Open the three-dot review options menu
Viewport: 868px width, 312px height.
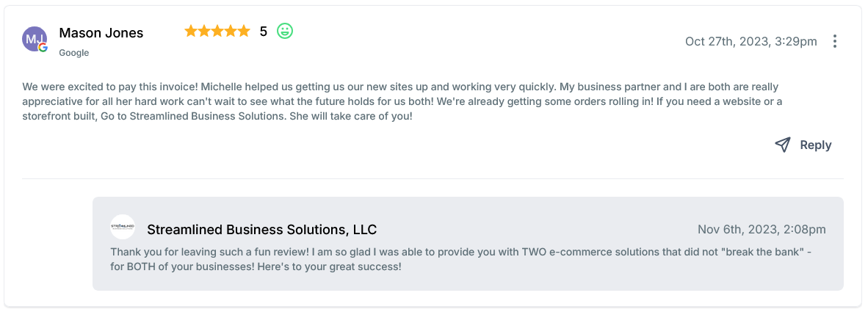[834, 42]
